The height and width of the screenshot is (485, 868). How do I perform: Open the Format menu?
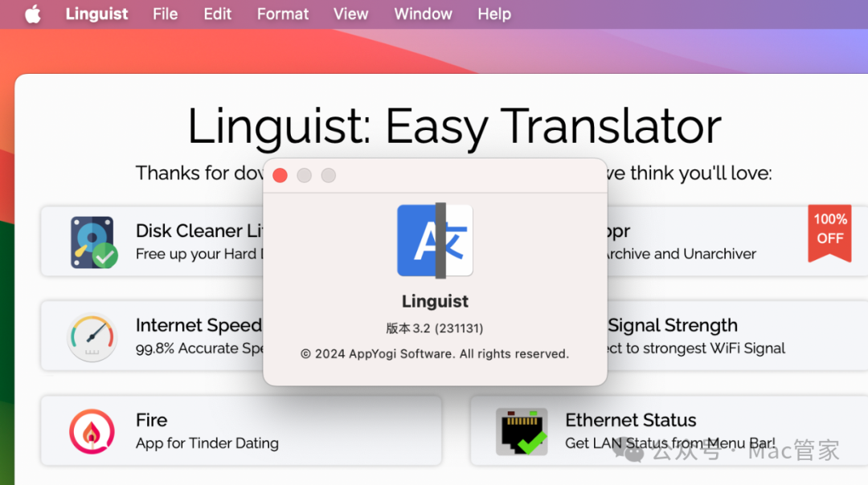pyautogui.click(x=282, y=14)
